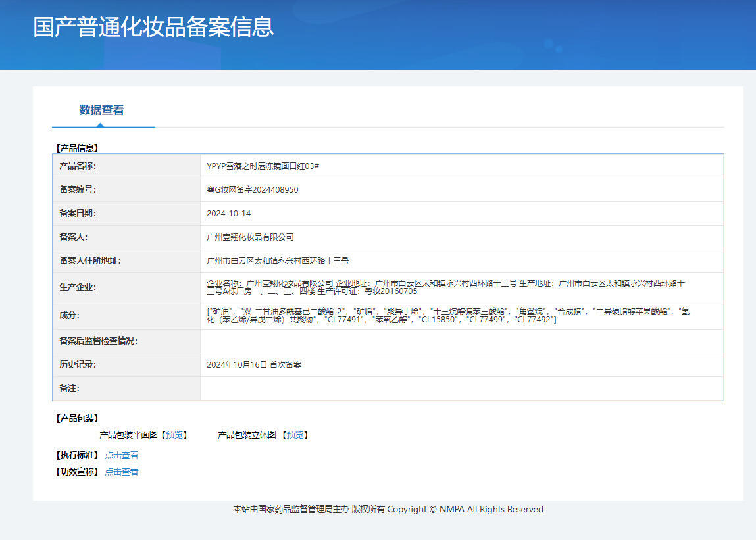Image resolution: width=756 pixels, height=540 pixels.
Task: Select filing number 粤G妆网备字2024408950
Action: [x=253, y=189]
